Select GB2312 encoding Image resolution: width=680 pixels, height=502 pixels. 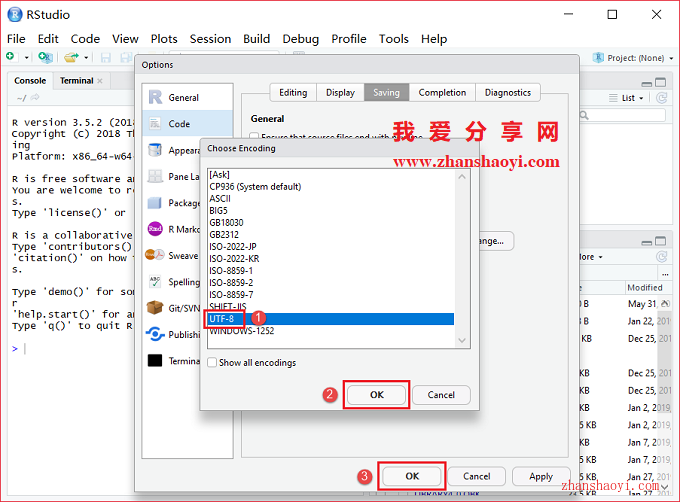[x=331, y=235]
